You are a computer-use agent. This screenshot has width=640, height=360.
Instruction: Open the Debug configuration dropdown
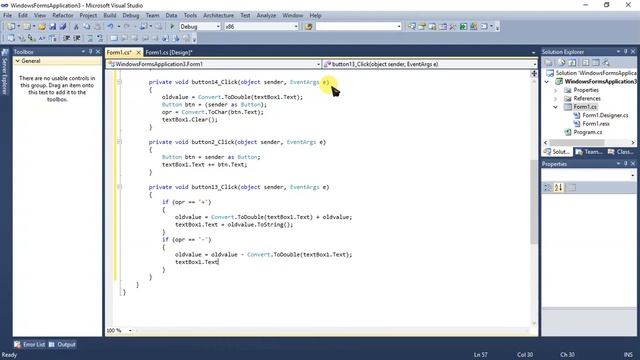(218, 27)
